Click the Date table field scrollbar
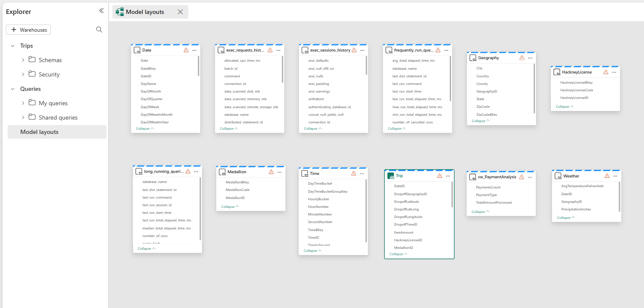644x308 pixels. [x=198, y=66]
